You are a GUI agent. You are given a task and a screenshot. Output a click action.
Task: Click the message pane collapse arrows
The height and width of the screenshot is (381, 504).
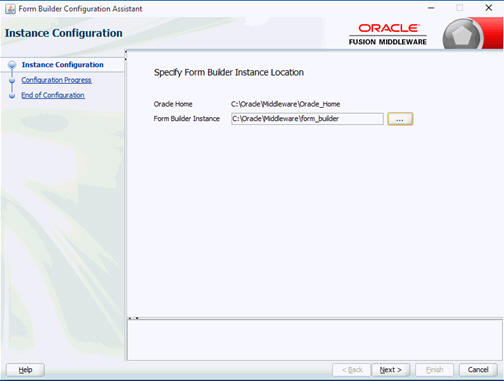point(133,318)
